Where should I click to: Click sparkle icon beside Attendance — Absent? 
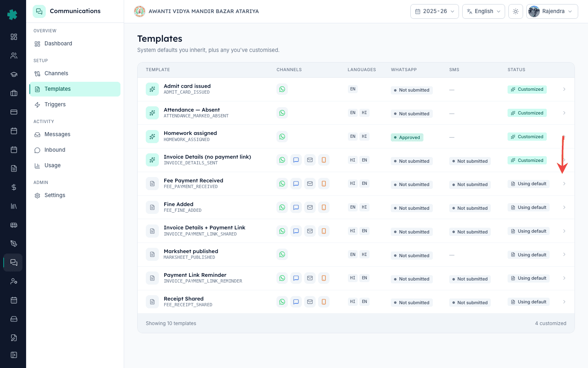[x=152, y=113]
